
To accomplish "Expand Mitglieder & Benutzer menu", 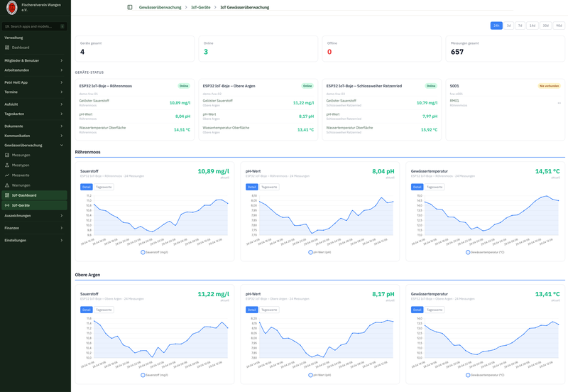I will (34, 60).
